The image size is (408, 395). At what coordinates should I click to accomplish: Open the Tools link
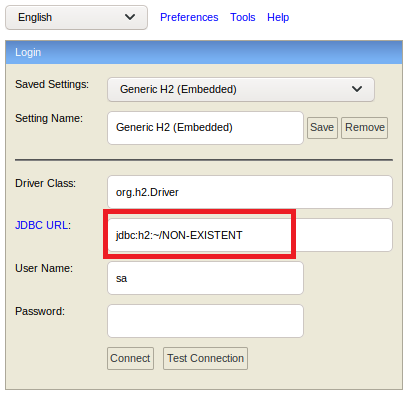coord(243,17)
